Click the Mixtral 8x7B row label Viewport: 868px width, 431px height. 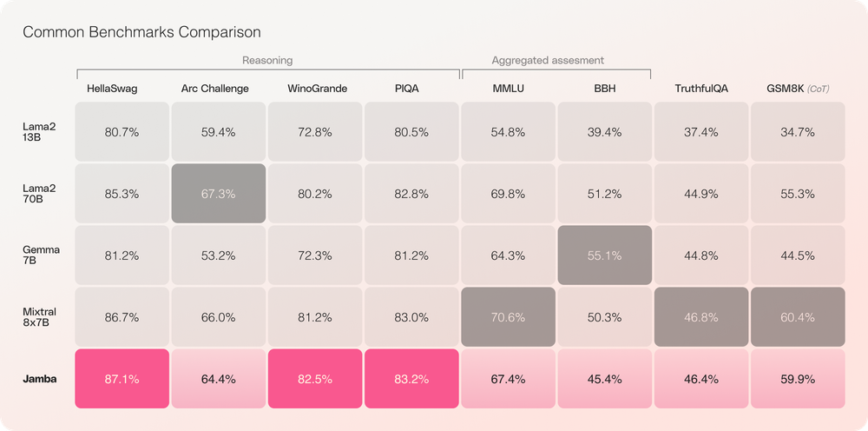tap(40, 317)
